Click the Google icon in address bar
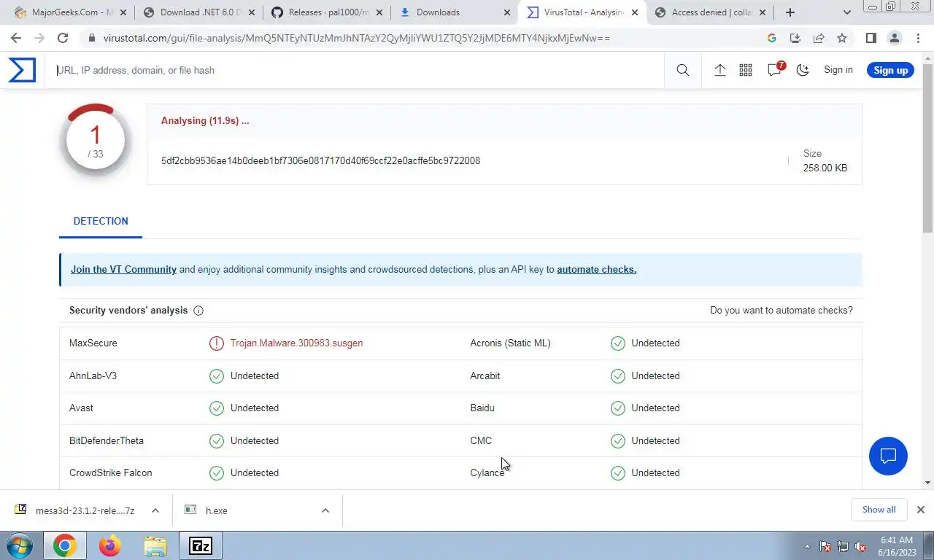This screenshot has width=934, height=560. (x=771, y=38)
